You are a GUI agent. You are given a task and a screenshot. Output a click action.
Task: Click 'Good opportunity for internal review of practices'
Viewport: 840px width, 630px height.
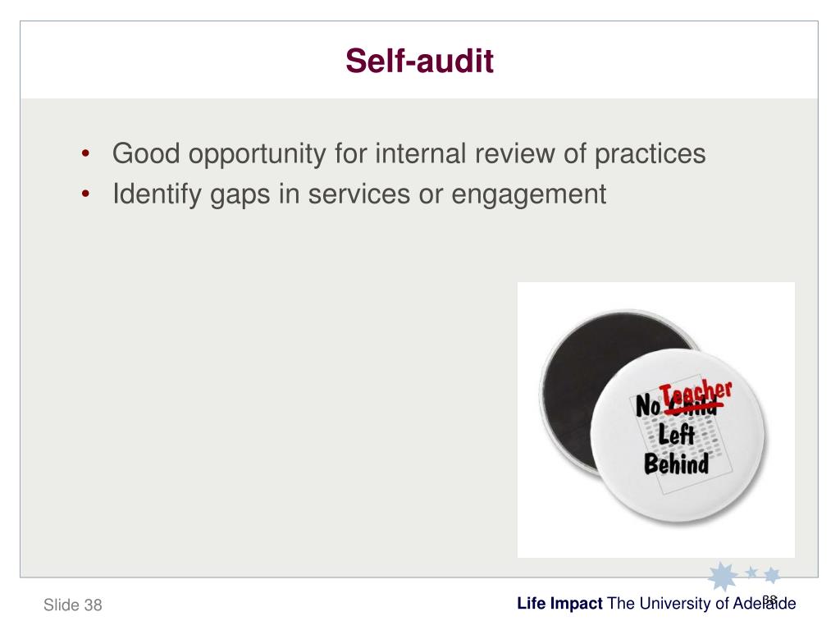coord(409,153)
